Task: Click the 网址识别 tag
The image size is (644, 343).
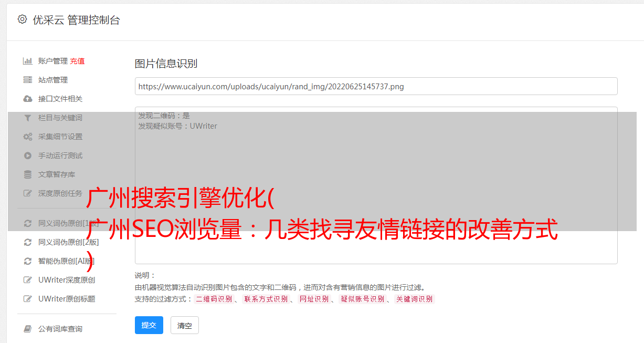Action: pyautogui.click(x=314, y=299)
